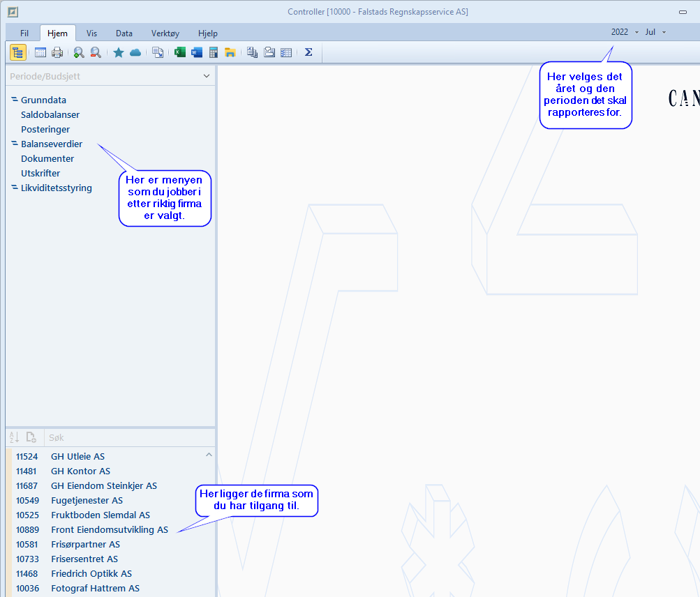This screenshot has width=700, height=597.
Task: Open the month Jul dropdown
Action: pyautogui.click(x=656, y=32)
